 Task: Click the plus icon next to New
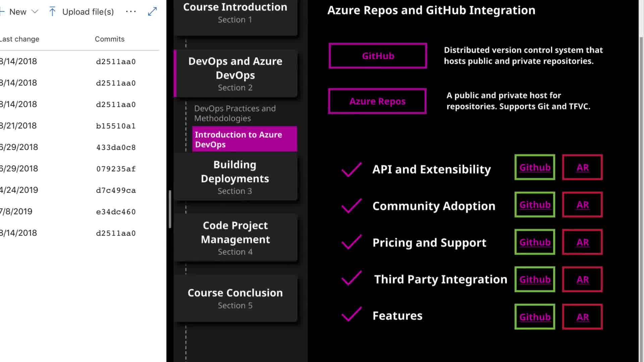(x=2, y=12)
